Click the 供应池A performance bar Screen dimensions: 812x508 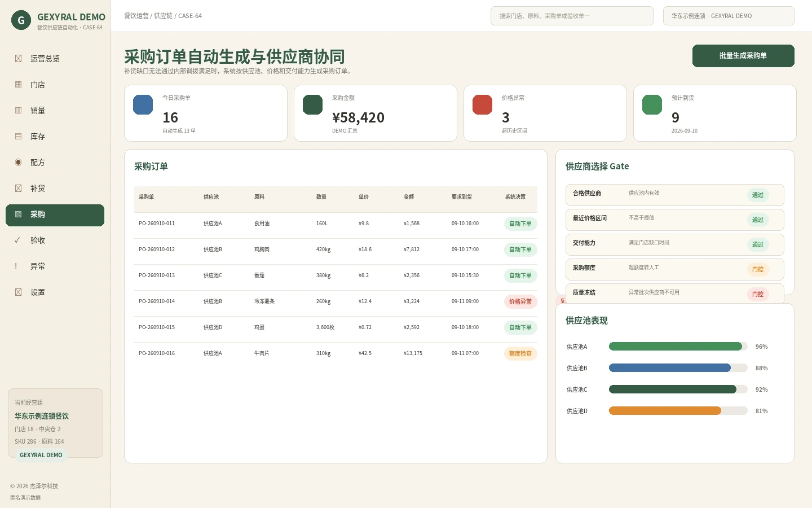click(x=678, y=347)
